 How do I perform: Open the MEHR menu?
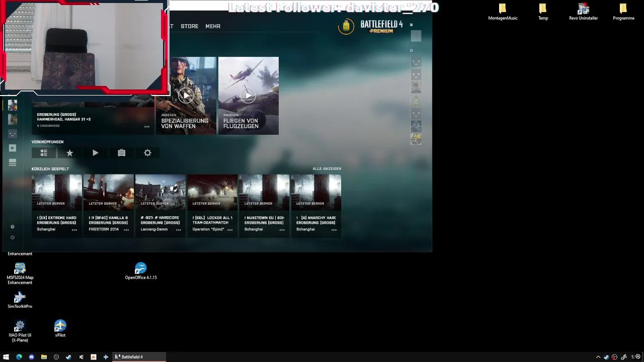[213, 26]
